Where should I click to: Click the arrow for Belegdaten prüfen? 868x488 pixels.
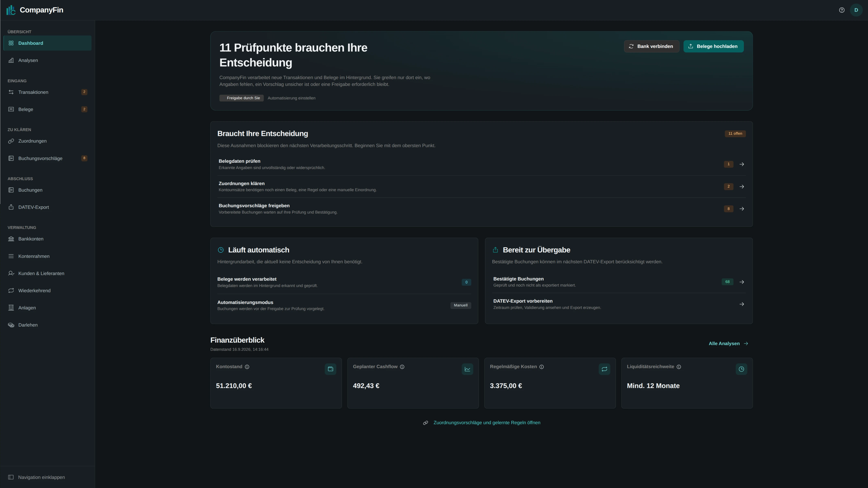click(742, 164)
